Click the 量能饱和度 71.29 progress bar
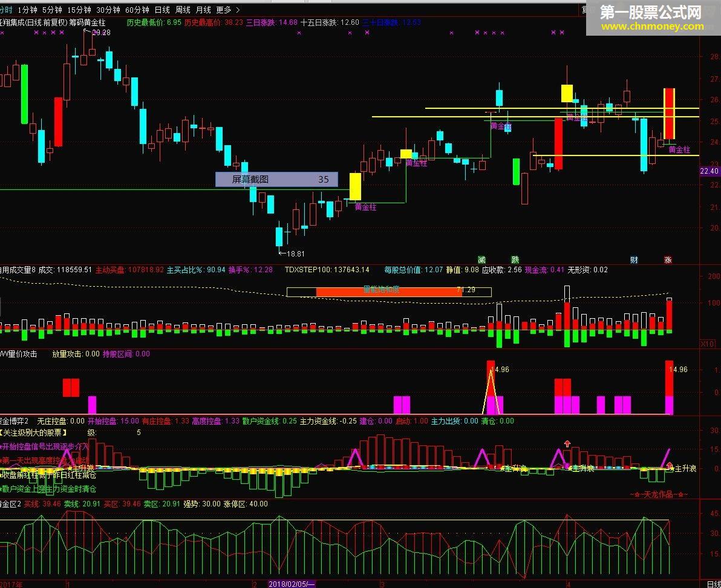The image size is (721, 588). click(389, 292)
